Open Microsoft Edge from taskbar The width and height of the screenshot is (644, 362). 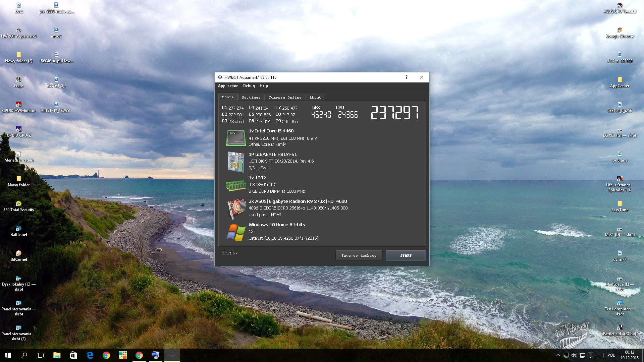click(90, 355)
